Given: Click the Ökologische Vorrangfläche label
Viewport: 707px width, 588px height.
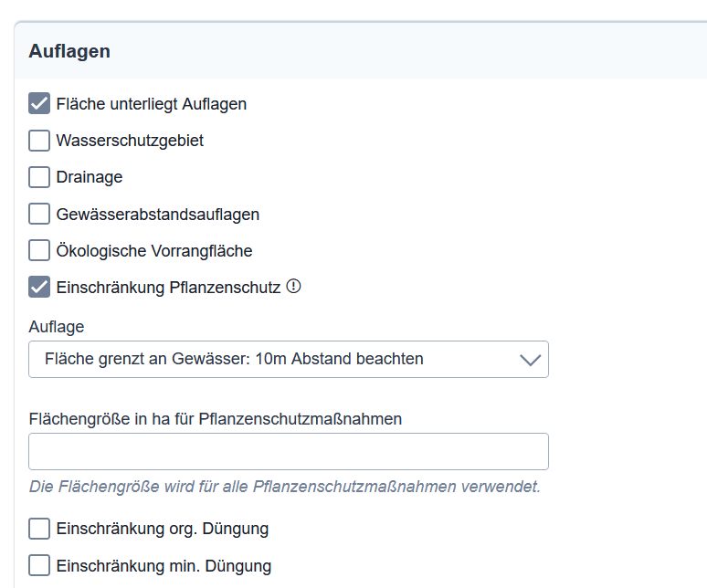Looking at the screenshot, I should 154,250.
